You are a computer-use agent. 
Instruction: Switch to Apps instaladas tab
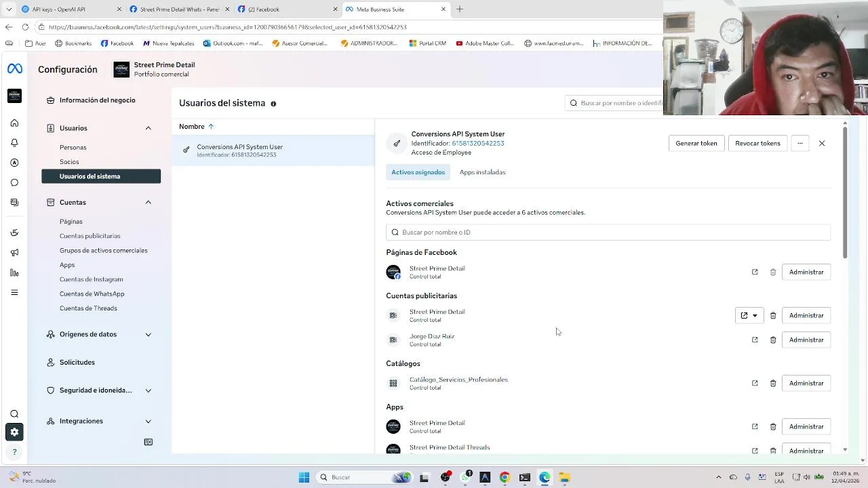[x=483, y=172]
